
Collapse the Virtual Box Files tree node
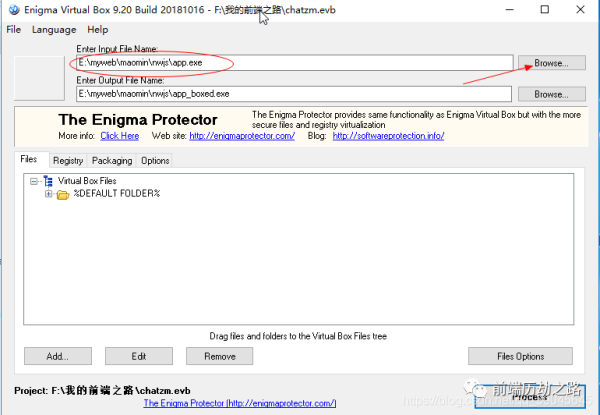pyautogui.click(x=34, y=181)
